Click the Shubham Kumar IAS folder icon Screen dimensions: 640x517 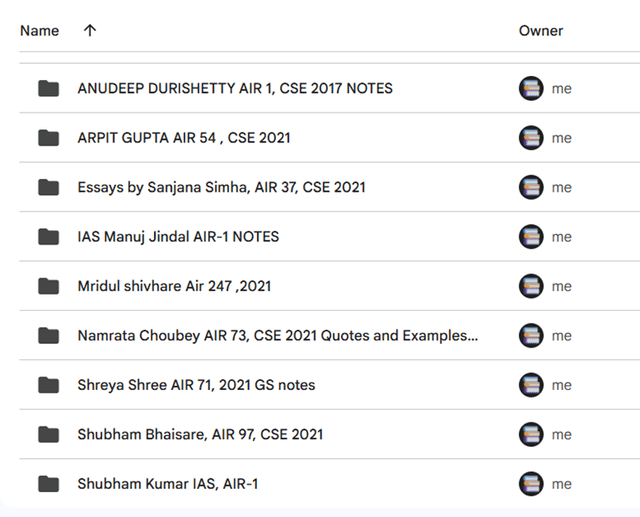tap(48, 484)
